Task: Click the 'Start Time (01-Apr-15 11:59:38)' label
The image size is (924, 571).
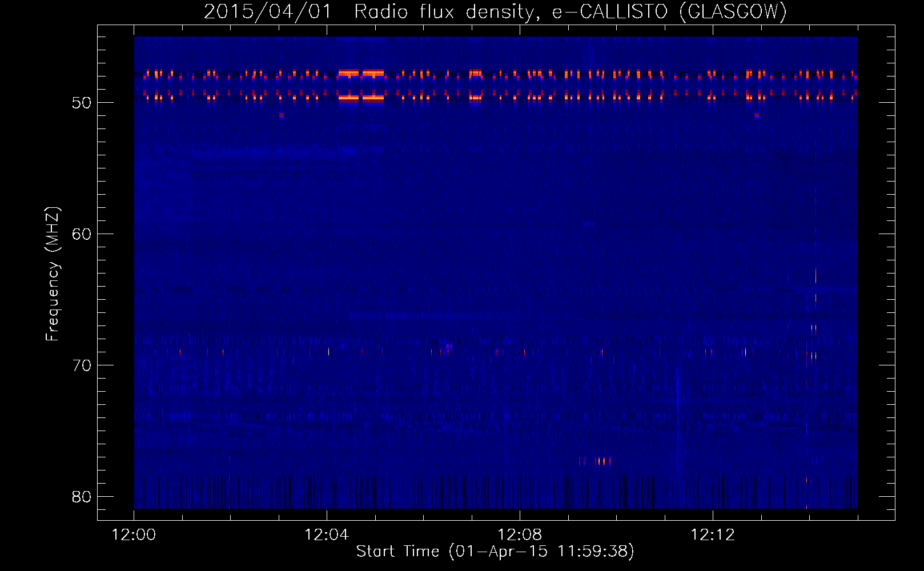Action: click(495, 552)
